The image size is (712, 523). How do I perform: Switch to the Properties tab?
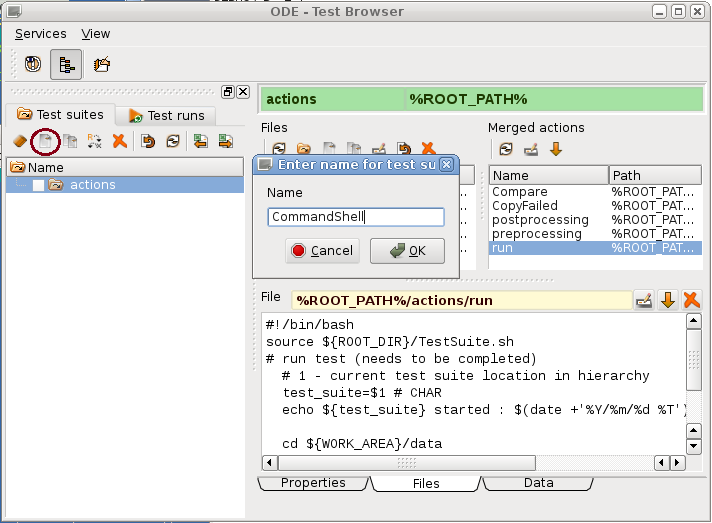pos(313,483)
